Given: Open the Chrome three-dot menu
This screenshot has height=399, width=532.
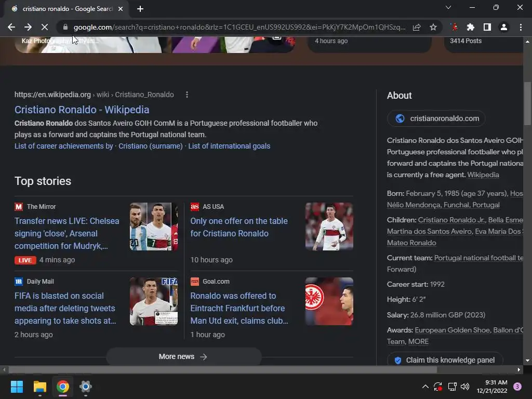Looking at the screenshot, I should [521, 27].
